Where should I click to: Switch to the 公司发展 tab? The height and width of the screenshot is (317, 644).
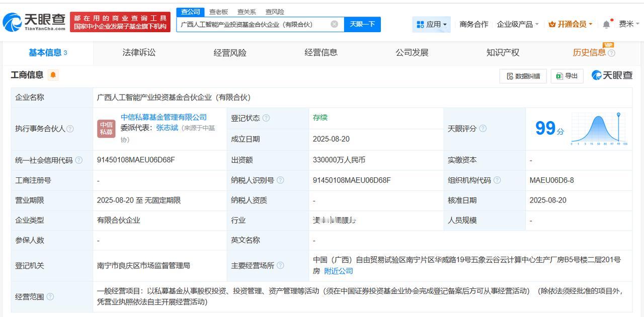412,52
